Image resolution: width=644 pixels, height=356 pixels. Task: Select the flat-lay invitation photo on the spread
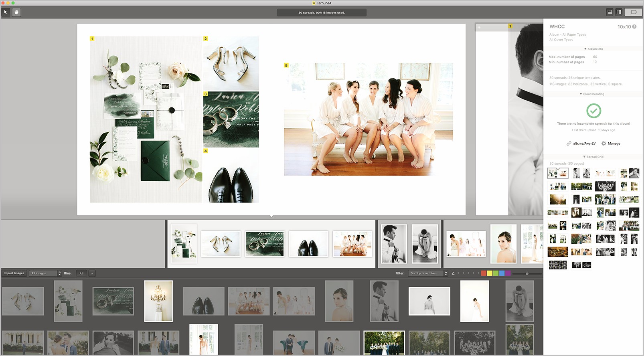coord(146,119)
